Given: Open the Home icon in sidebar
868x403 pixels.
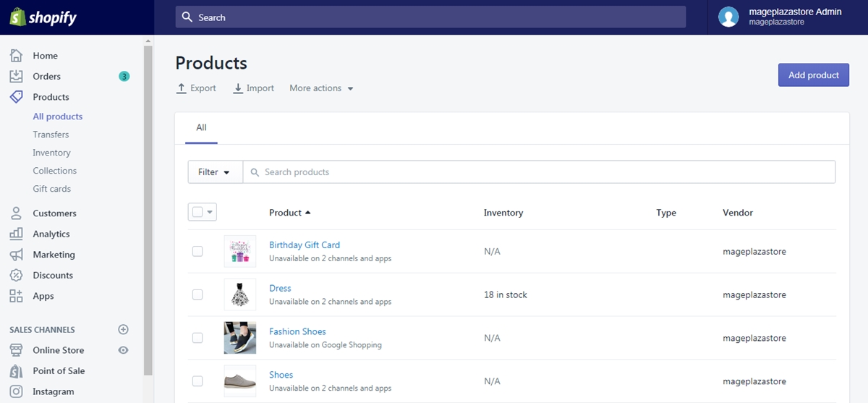Looking at the screenshot, I should point(16,56).
